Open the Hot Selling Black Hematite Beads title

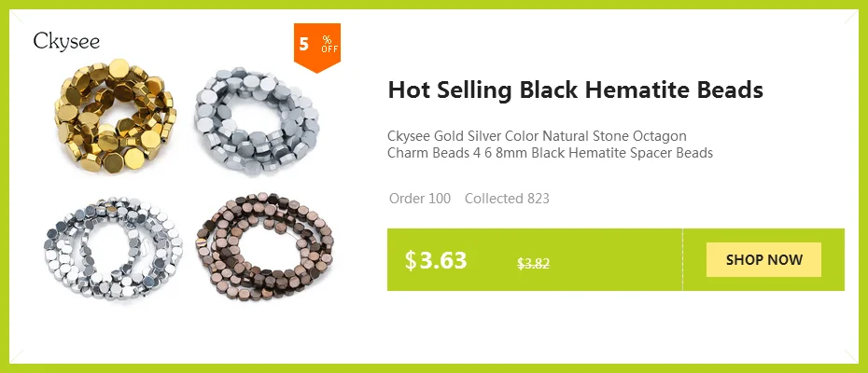tap(575, 90)
